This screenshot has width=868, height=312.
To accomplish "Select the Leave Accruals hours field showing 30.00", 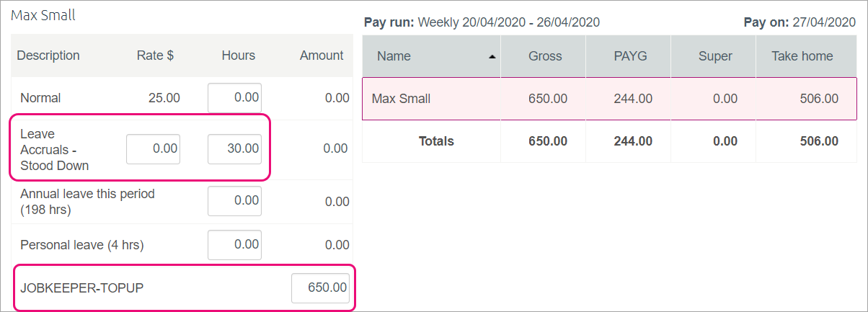I will coord(234,149).
